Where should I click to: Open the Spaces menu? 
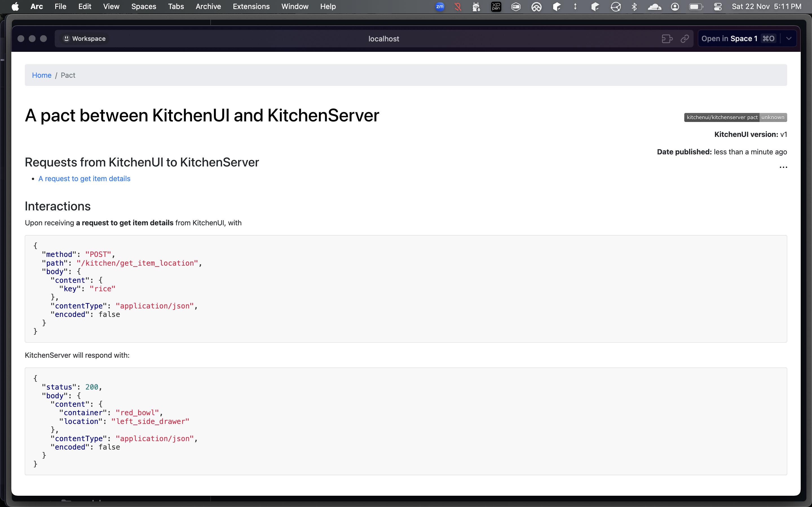144,7
